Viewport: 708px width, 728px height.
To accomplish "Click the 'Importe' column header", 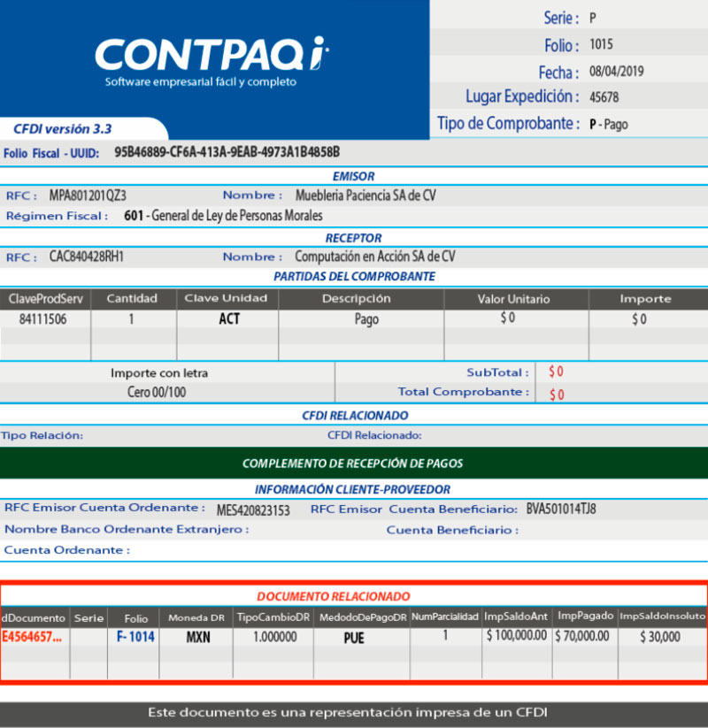I will click(x=646, y=299).
